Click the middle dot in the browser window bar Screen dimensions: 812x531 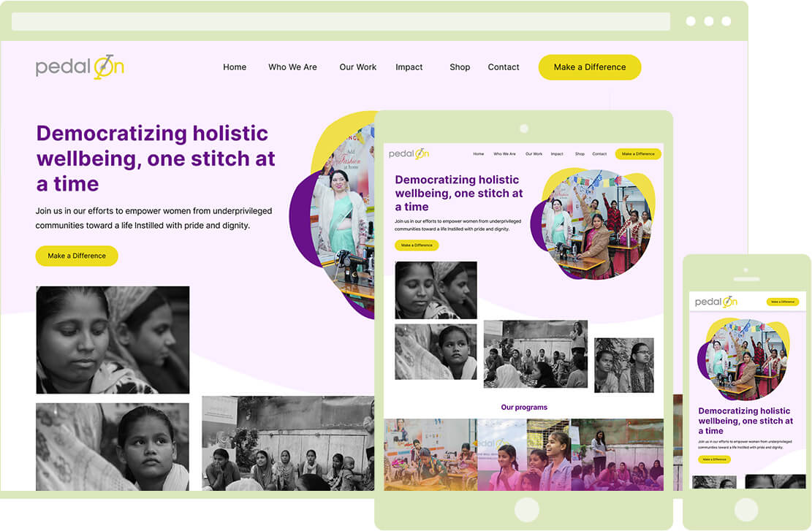[708, 21]
